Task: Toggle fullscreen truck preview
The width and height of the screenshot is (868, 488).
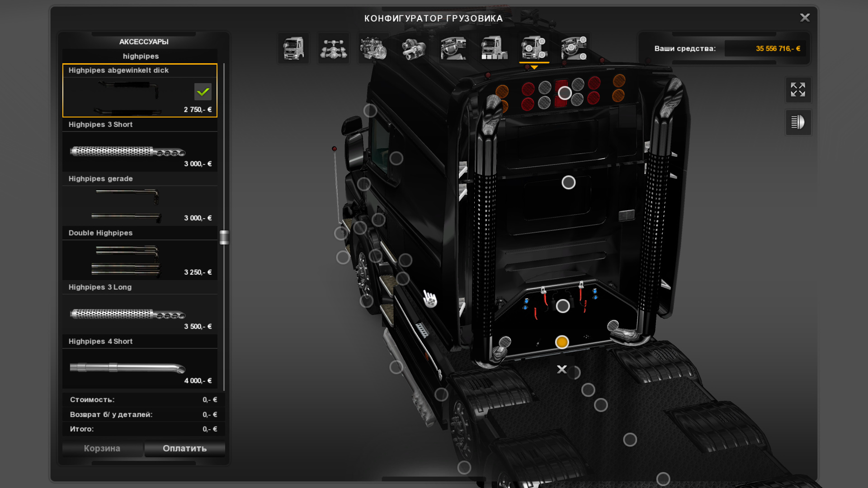Action: [x=798, y=89]
